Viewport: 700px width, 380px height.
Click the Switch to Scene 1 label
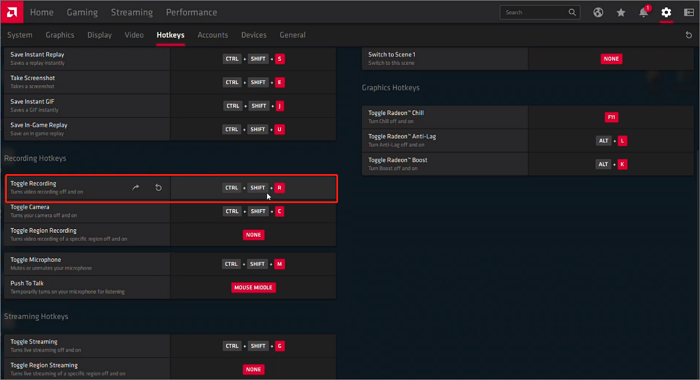tap(392, 54)
